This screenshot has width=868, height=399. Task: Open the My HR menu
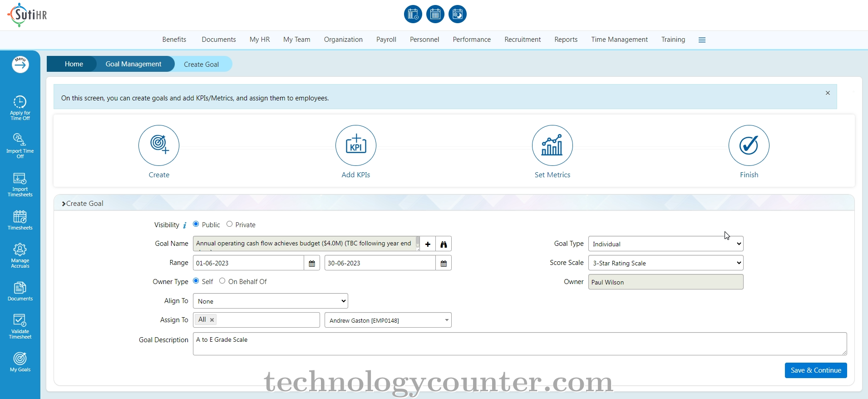pyautogui.click(x=260, y=40)
